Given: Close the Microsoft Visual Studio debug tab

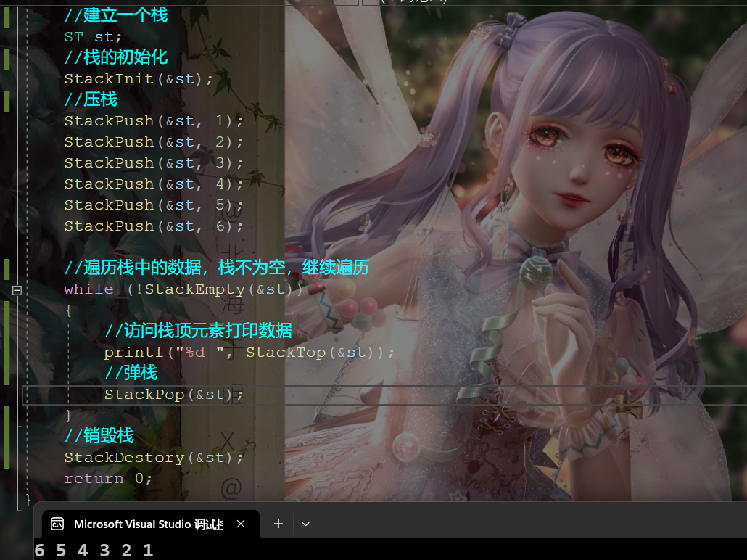Looking at the screenshot, I should 241,524.
